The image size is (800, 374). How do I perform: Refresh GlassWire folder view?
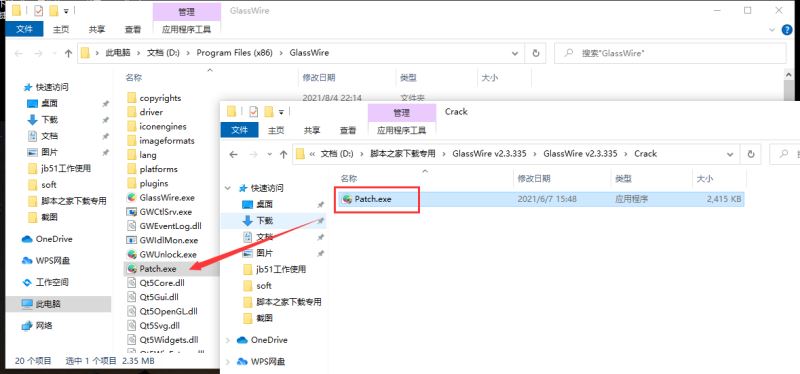pos(536,53)
